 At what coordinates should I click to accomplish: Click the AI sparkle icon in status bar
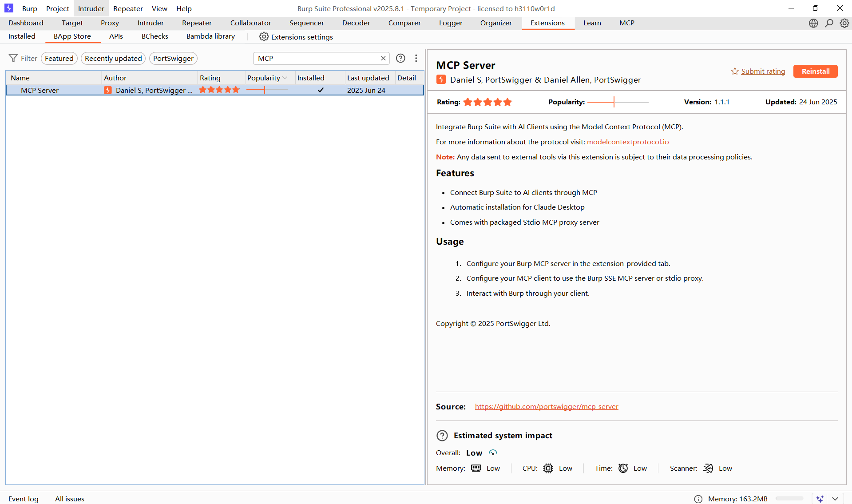click(x=820, y=499)
